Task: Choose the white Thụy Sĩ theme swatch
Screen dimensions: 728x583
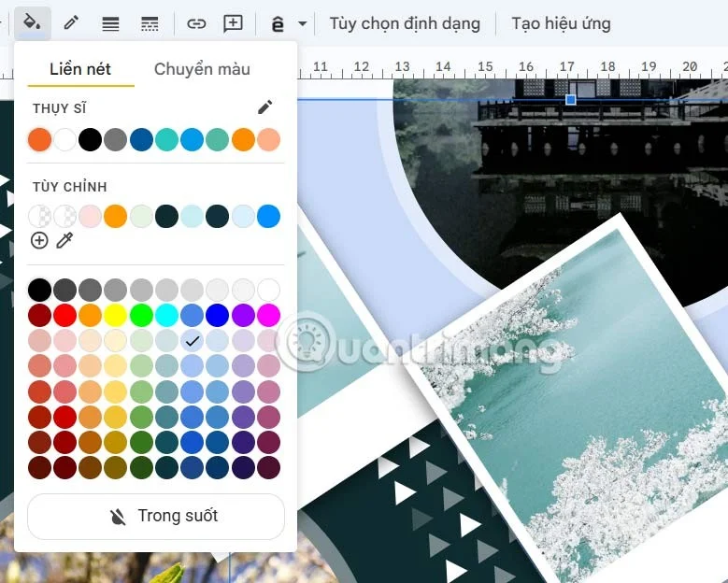Action: tap(65, 140)
